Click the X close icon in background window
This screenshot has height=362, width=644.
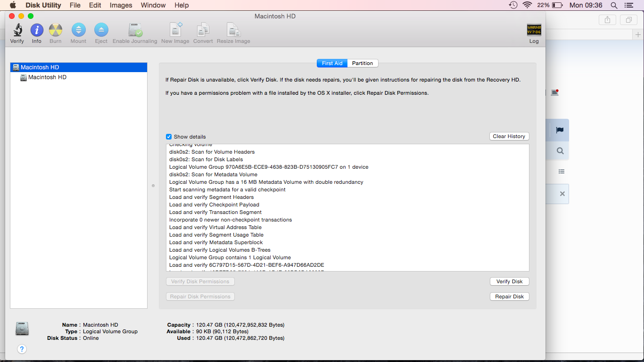pos(562,194)
